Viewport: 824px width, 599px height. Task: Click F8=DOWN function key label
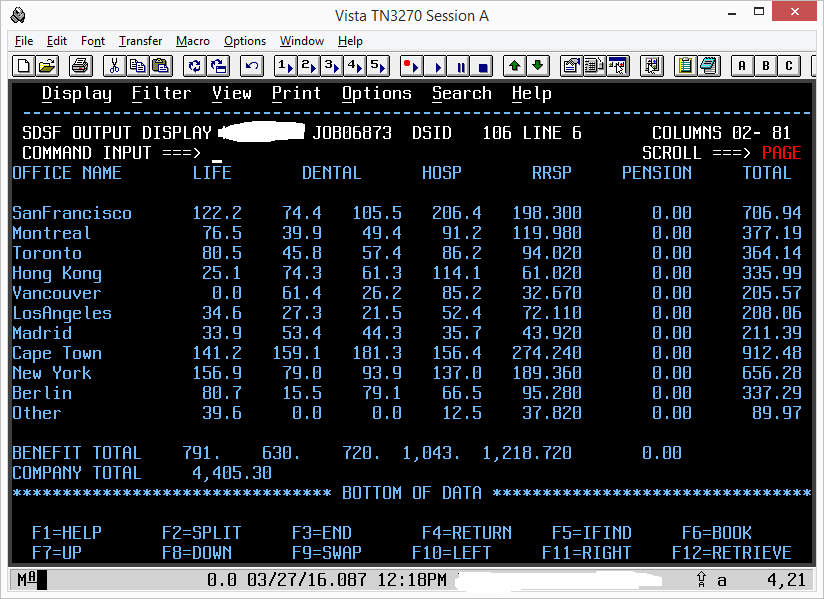pyautogui.click(x=197, y=553)
